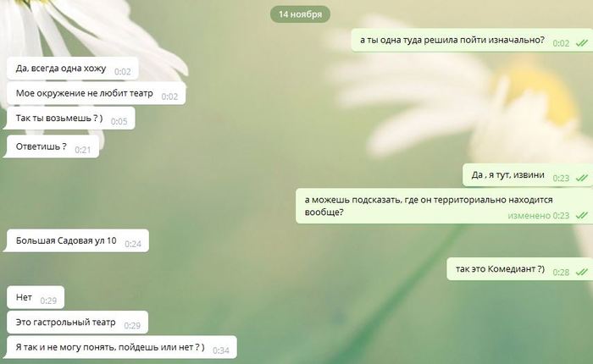593x364 pixels.
Task: Click checkmarks next to 'изменено 0:23'
Action: tap(582, 216)
